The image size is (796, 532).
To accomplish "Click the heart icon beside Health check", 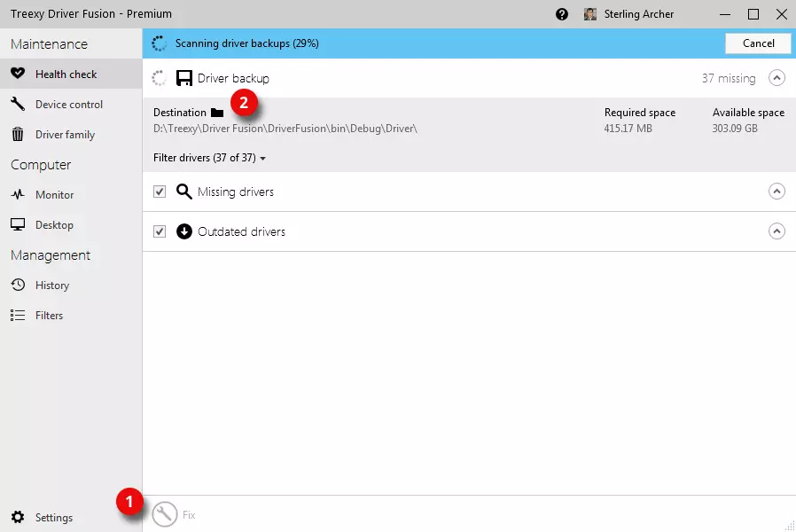I will tap(18, 74).
